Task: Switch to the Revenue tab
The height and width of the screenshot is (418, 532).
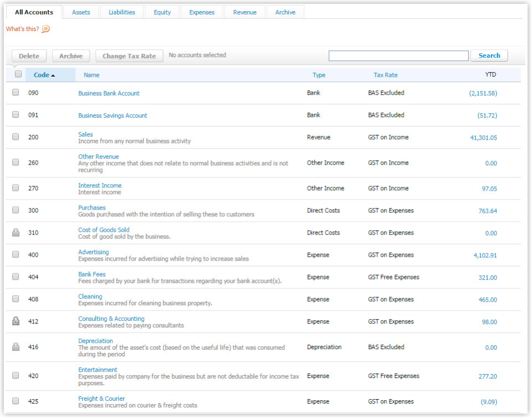Action: [x=245, y=12]
